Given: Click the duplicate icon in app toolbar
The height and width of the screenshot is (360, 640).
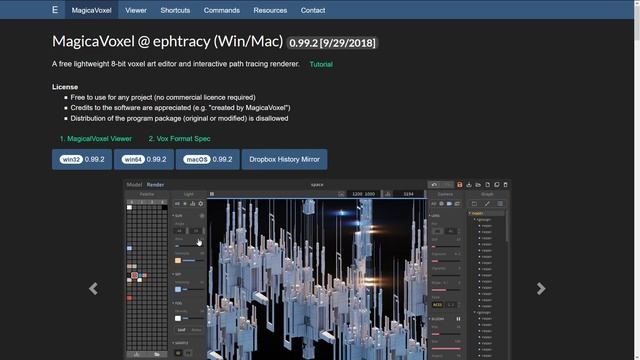Looking at the screenshot, I should coord(496,185).
